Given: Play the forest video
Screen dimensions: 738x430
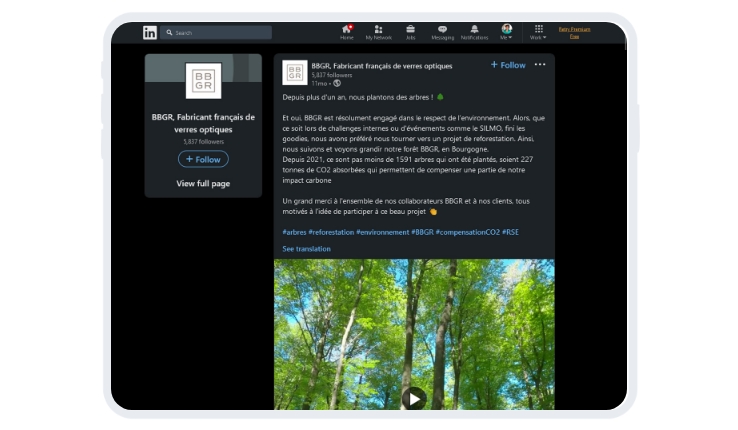Looking at the screenshot, I should (x=414, y=398).
